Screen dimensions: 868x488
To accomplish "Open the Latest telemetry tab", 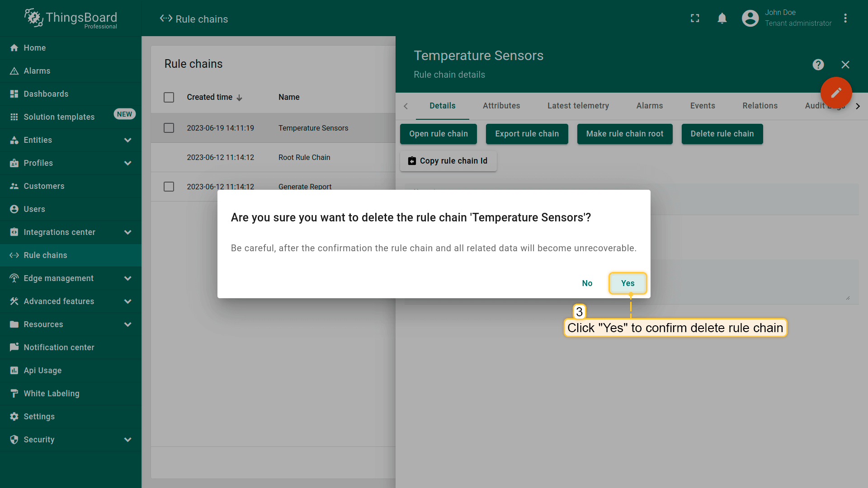I will 578,106.
